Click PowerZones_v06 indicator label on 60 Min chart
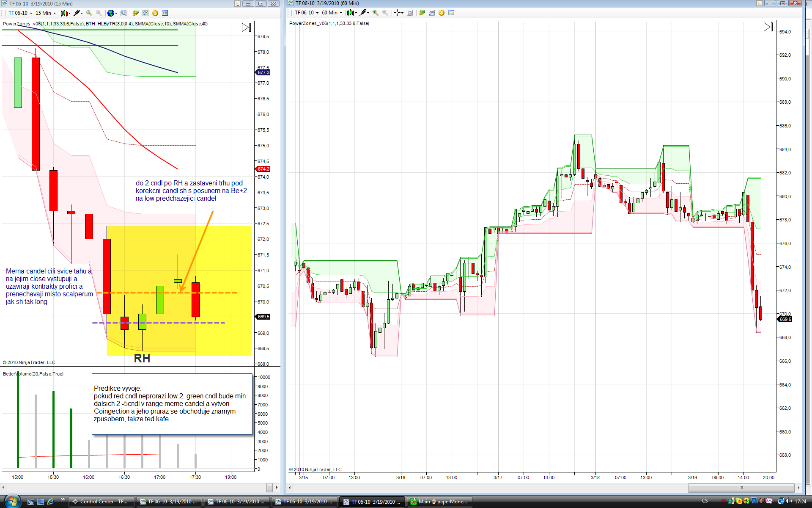The width and height of the screenshot is (812, 508). click(329, 23)
